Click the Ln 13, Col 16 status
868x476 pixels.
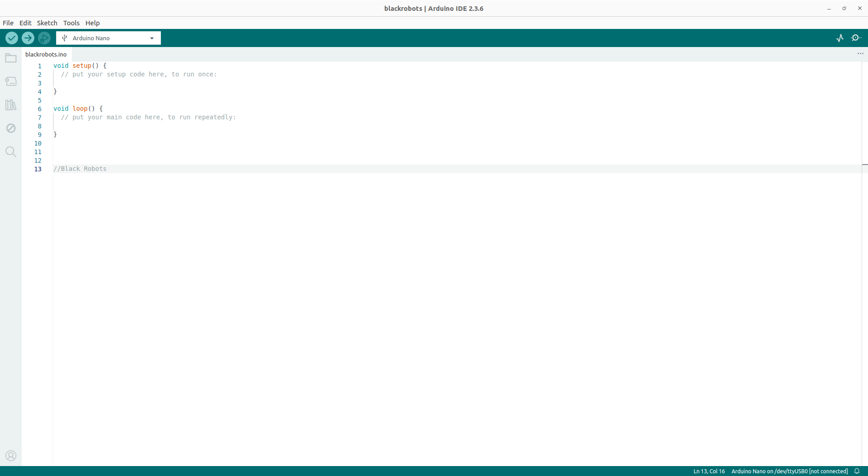pos(709,471)
